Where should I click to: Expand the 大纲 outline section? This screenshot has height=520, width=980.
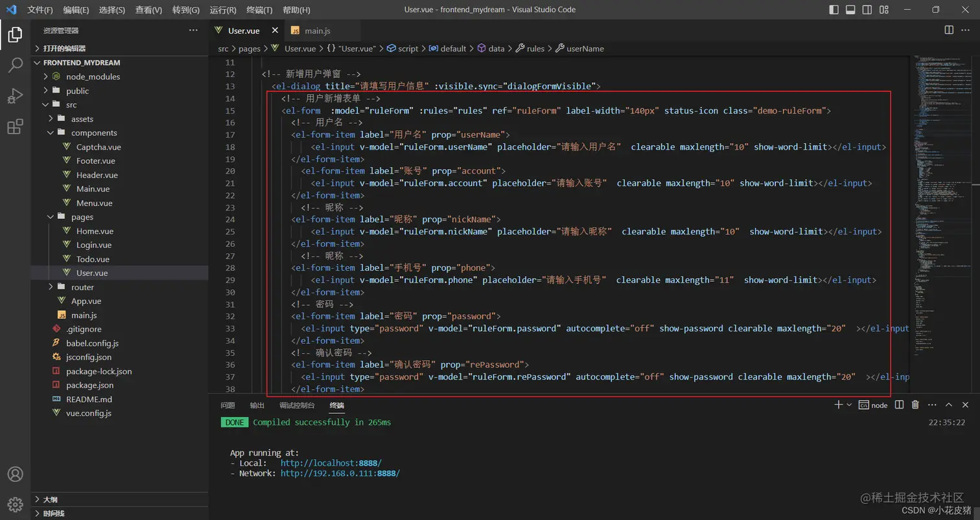(120, 499)
